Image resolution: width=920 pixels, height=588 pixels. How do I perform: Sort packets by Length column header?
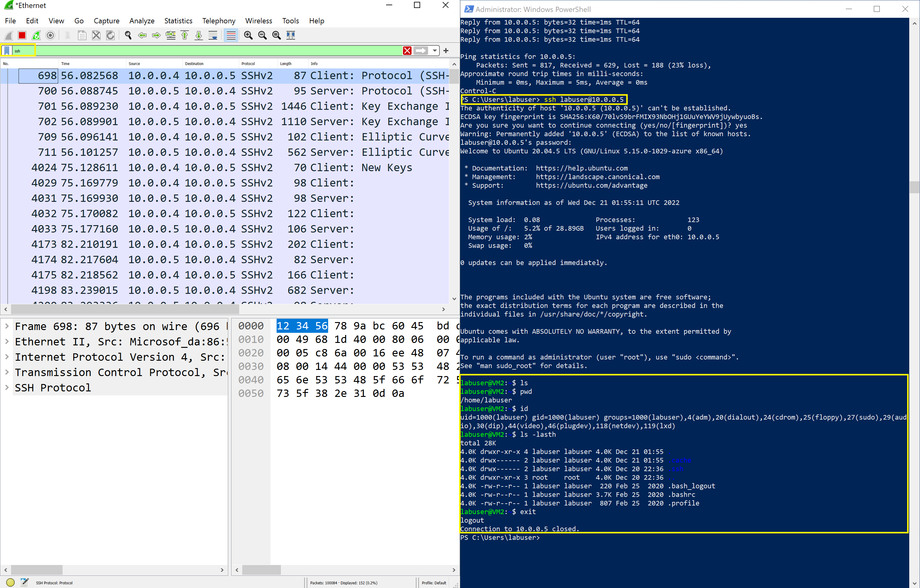click(293, 64)
